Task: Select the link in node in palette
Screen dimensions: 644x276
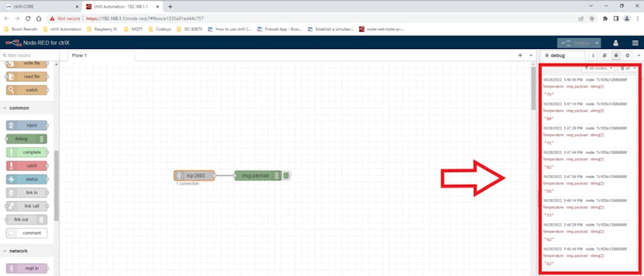Action: click(x=26, y=193)
